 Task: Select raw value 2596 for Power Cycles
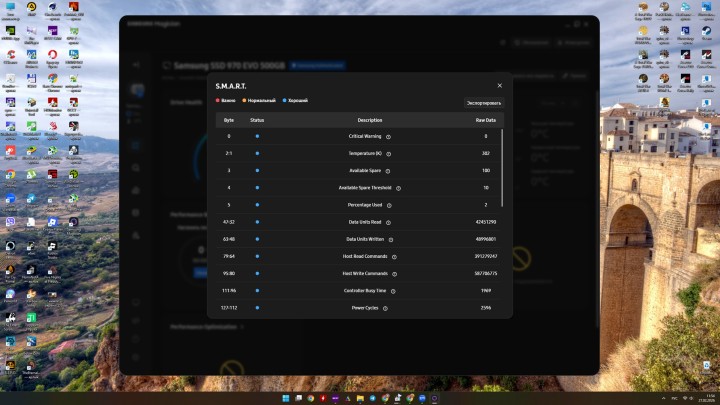[485, 308]
